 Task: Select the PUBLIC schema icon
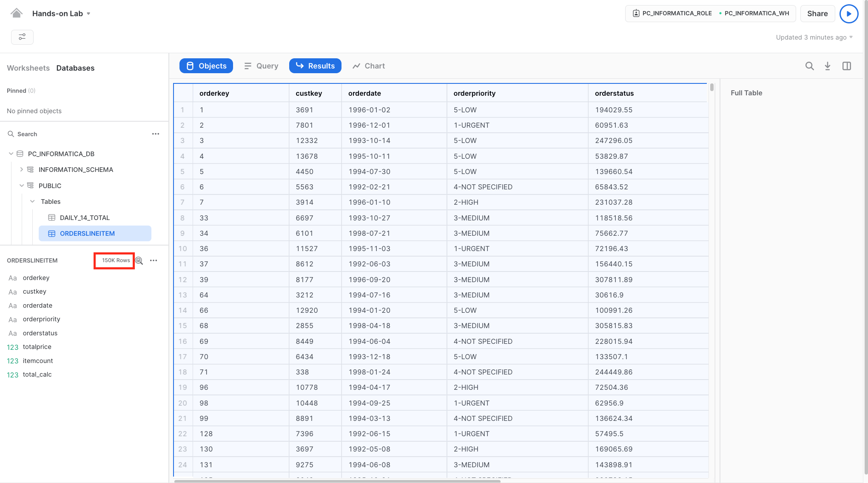click(x=30, y=186)
